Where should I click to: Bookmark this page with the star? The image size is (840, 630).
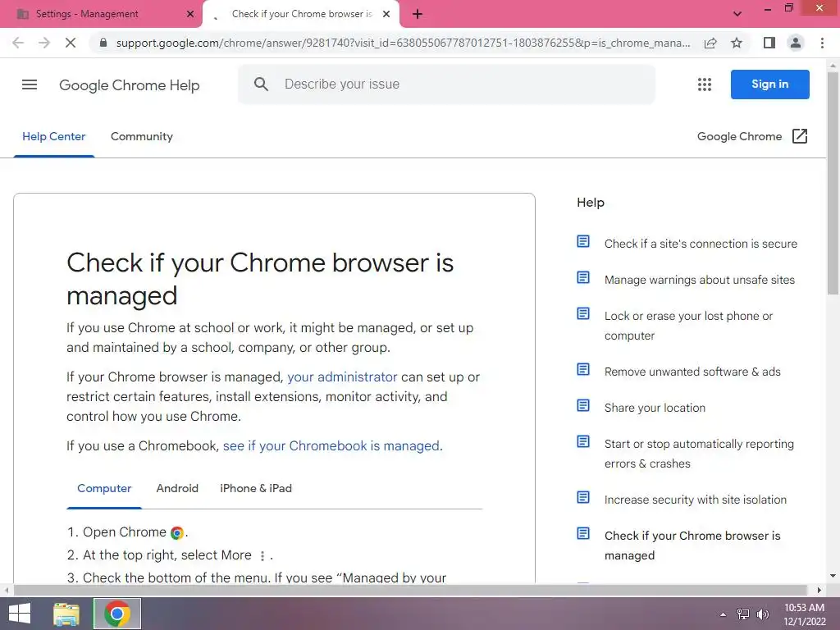pyautogui.click(x=737, y=43)
